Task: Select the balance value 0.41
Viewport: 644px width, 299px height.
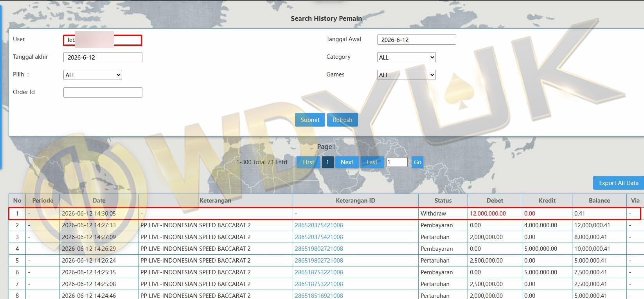Action: point(579,214)
